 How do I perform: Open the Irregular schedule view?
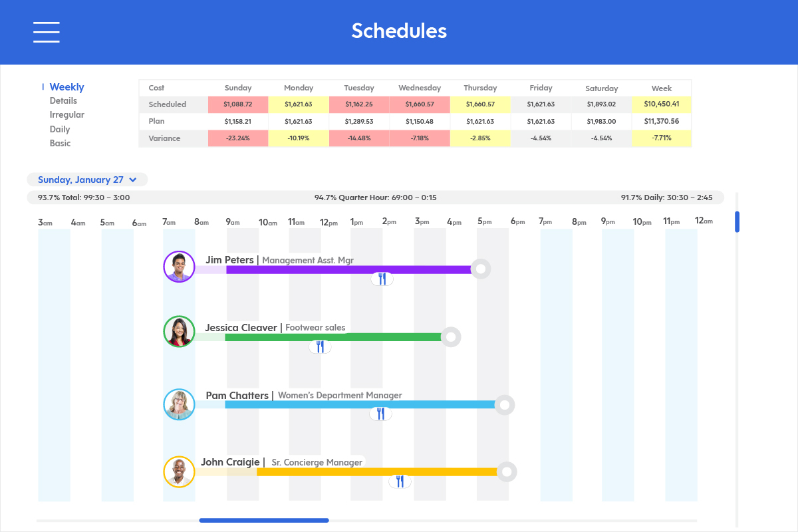tap(66, 115)
